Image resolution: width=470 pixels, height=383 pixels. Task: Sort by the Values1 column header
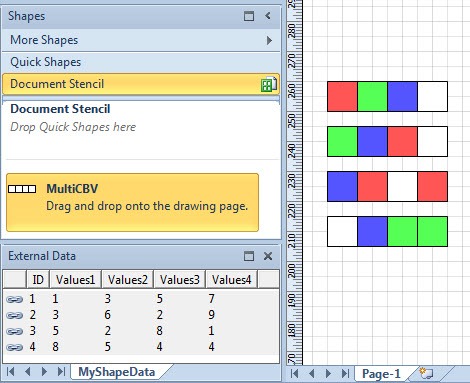(x=75, y=279)
